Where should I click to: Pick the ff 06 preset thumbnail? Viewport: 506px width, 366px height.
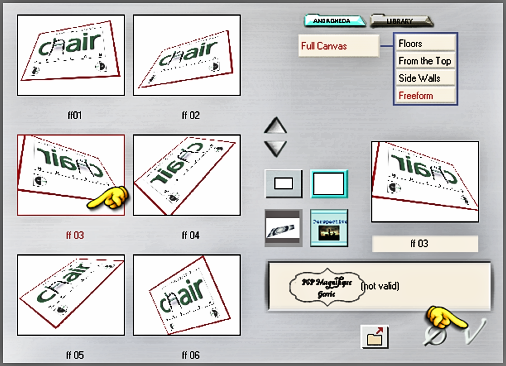pyautogui.click(x=187, y=295)
